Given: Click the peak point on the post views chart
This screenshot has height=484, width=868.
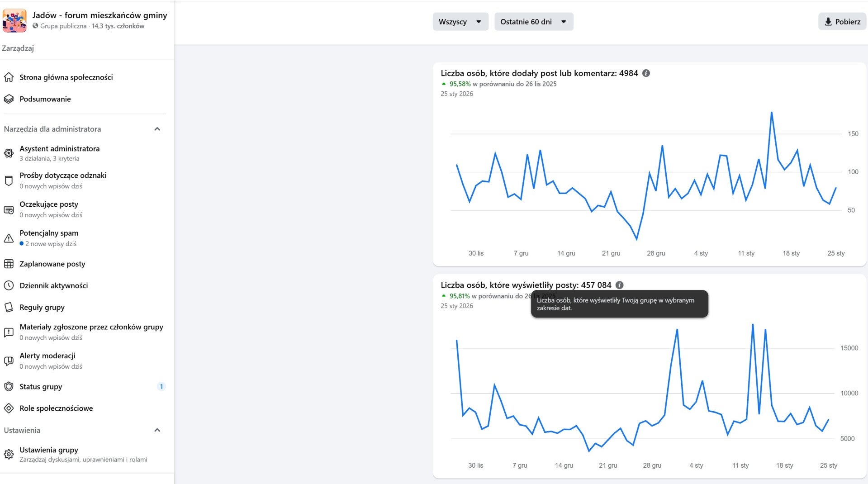Looking at the screenshot, I should tap(753, 324).
